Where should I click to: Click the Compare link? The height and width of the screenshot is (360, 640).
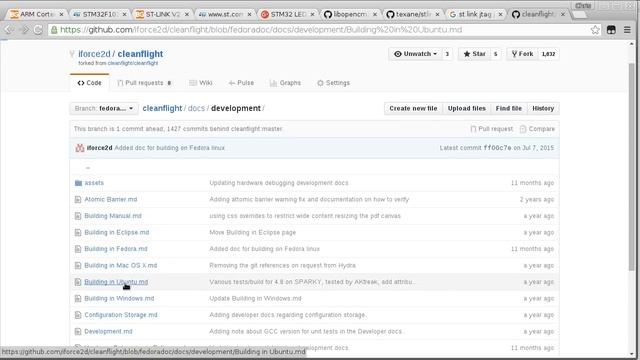point(537,129)
